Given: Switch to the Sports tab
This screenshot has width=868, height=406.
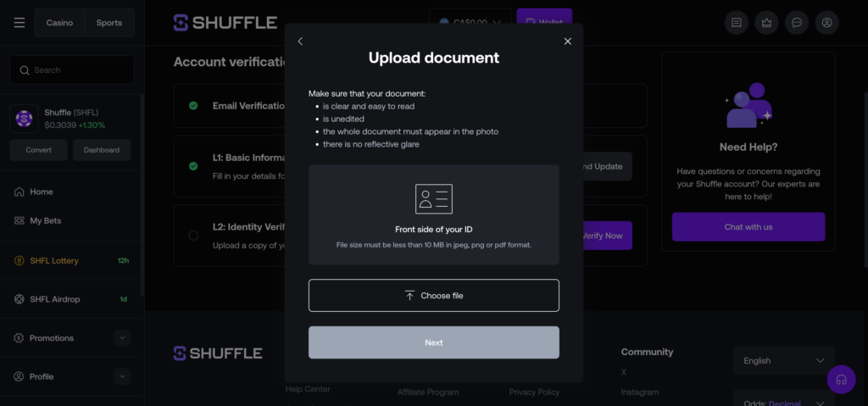Looking at the screenshot, I should (109, 23).
